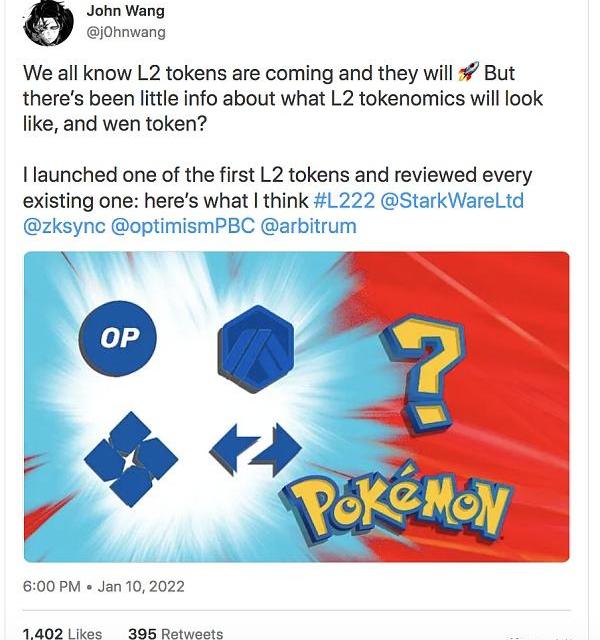Image resolution: width=600 pixels, height=640 pixels.
Task: View the 1,402 Likes list
Action: point(62,632)
